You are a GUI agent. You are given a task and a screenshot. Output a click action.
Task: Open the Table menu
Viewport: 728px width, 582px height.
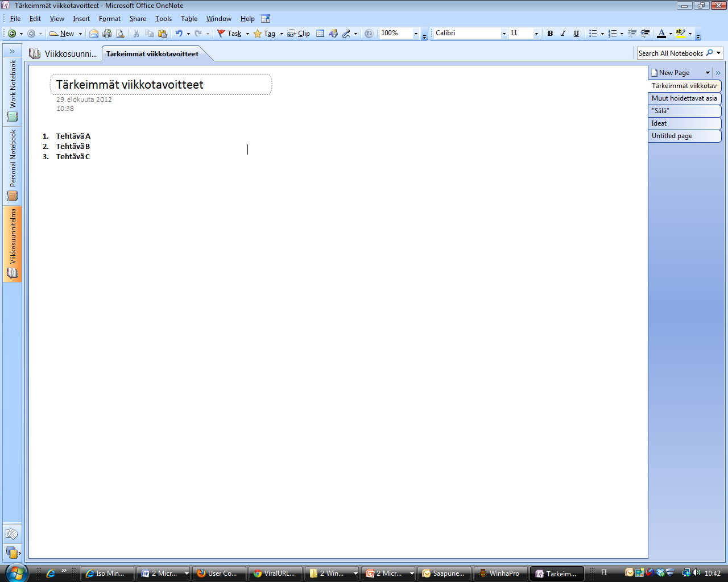pyautogui.click(x=189, y=19)
